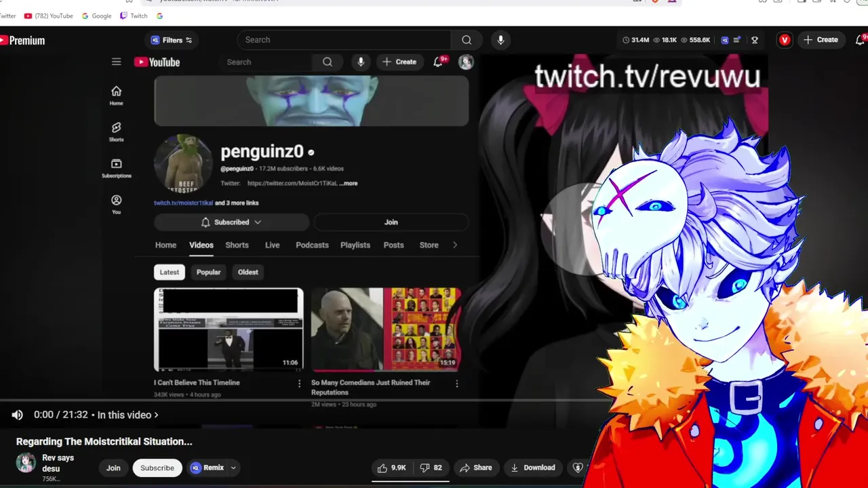Click the magnifier search button in top bar
The width and height of the screenshot is (868, 488).
pos(467,40)
